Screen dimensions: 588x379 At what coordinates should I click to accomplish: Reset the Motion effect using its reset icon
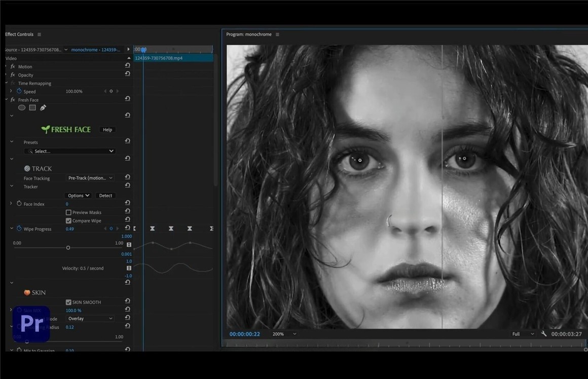tap(127, 66)
